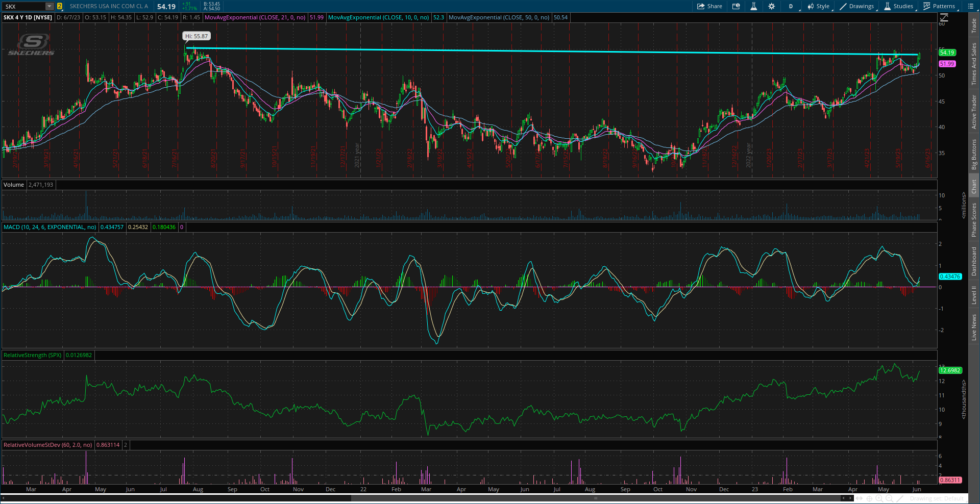Image resolution: width=980 pixels, height=504 pixels.
Task: Open the Drawings tools menu
Action: pyautogui.click(x=857, y=6)
